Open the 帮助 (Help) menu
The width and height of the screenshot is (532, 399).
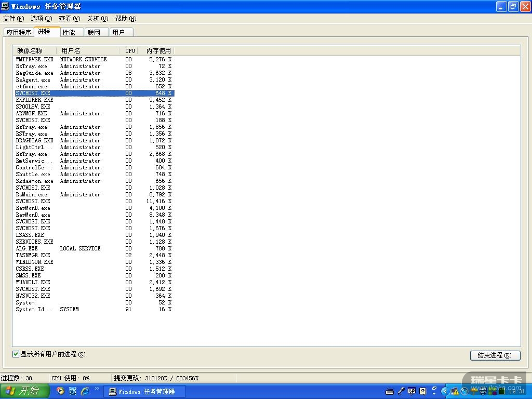click(x=126, y=19)
